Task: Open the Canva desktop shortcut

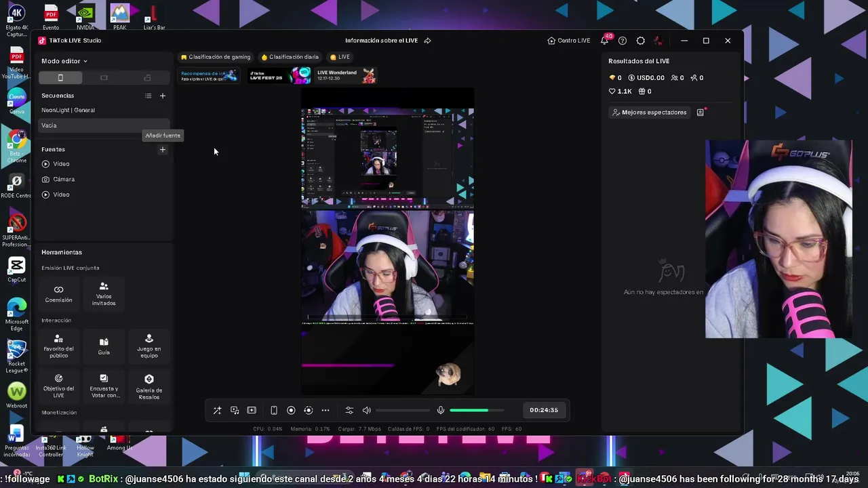Action: pos(17,102)
